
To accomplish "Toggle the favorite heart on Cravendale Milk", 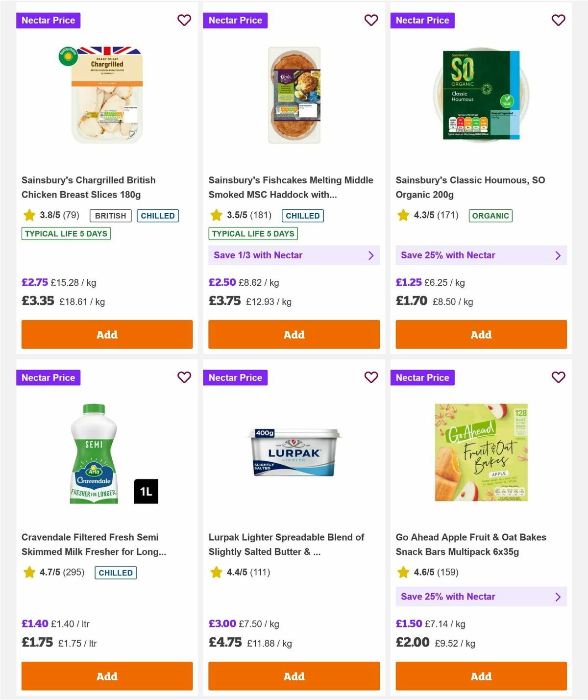I will tap(184, 377).
